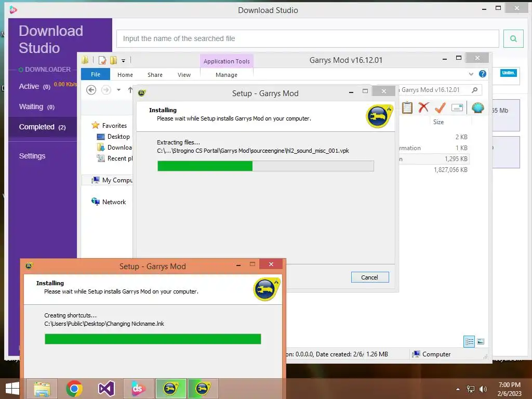Open the volume speaker tray icon
This screenshot has width=532, height=399.
pos(483,389)
